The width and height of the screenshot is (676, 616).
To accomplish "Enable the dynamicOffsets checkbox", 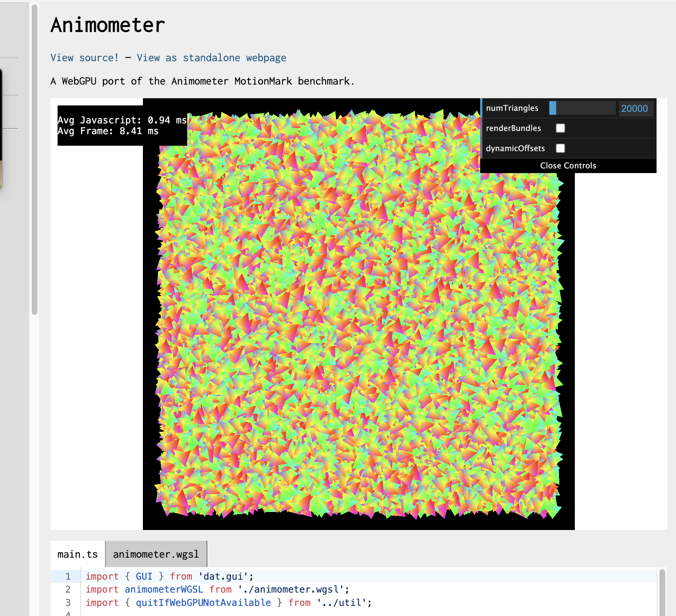I will pyautogui.click(x=560, y=149).
